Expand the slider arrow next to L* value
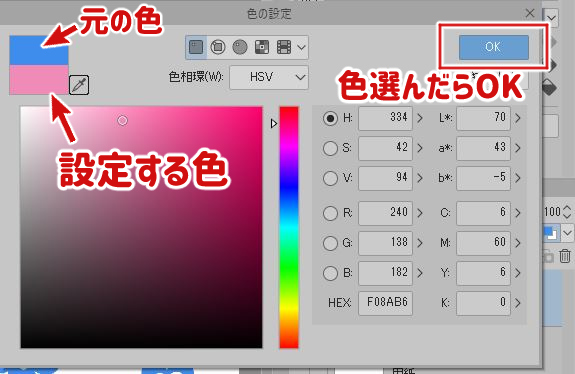This screenshot has height=374, width=575. click(517, 118)
